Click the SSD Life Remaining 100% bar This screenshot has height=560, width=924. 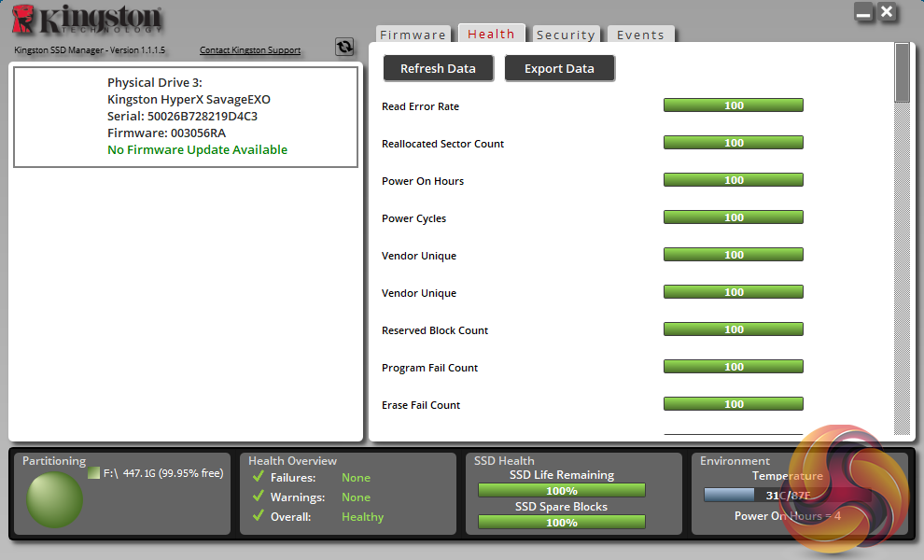[x=562, y=490]
